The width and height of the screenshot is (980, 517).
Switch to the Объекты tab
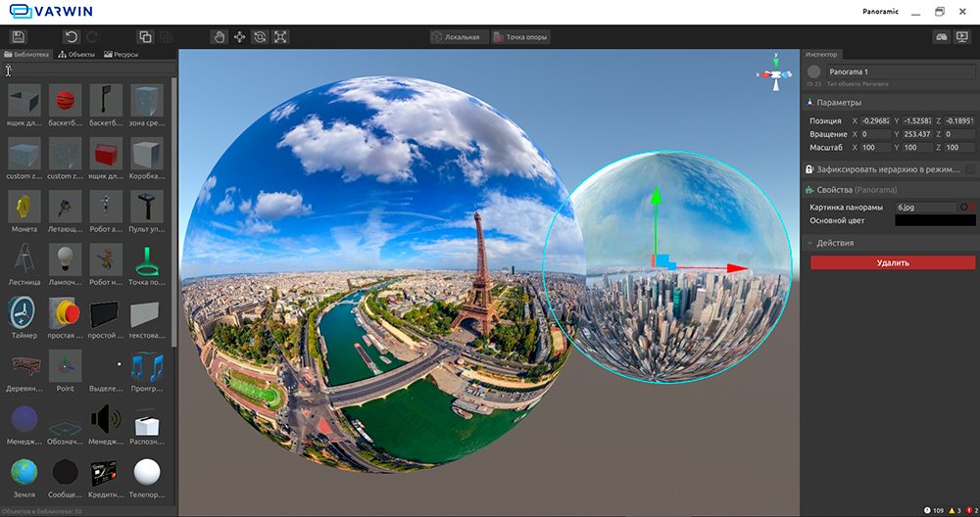coord(77,55)
